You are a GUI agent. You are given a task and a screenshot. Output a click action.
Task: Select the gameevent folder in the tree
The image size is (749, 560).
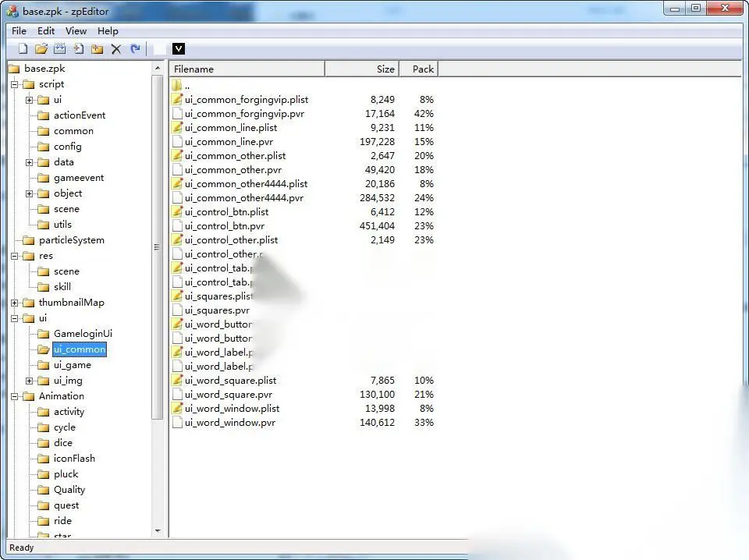79,178
